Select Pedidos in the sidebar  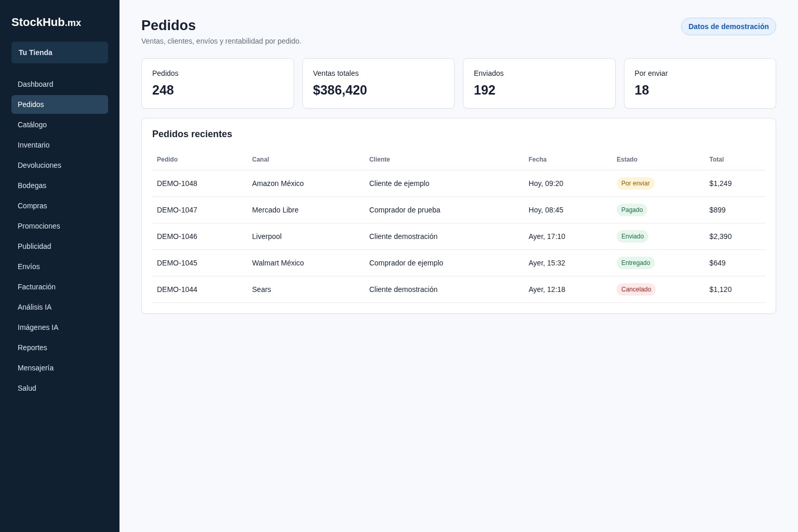click(60, 104)
